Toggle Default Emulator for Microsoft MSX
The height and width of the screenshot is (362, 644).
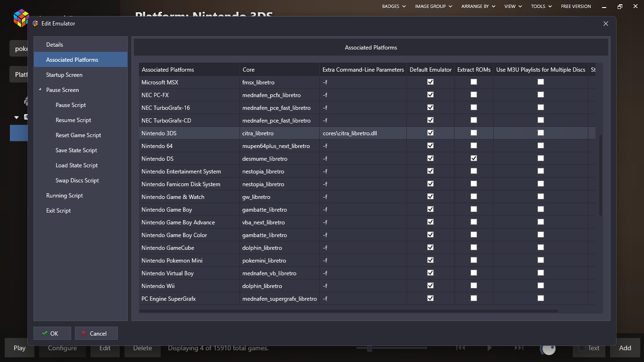[x=430, y=82]
